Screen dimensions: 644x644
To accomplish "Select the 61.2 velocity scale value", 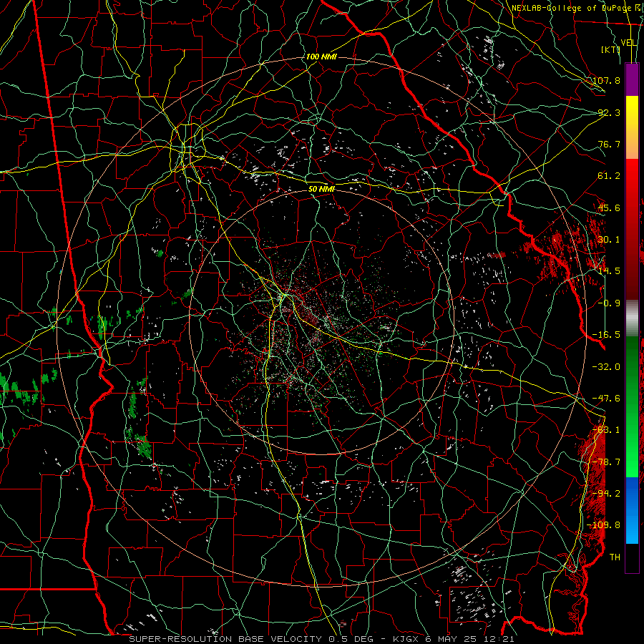I will 610,176.
